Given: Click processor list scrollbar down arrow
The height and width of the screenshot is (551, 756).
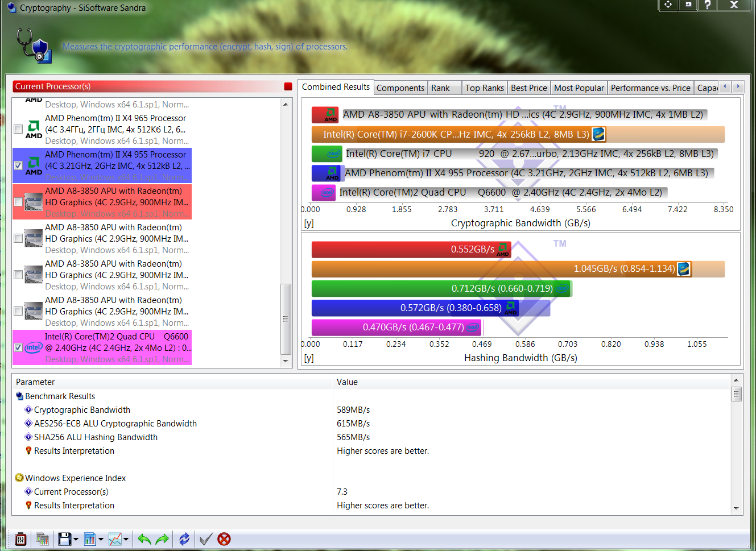Looking at the screenshot, I should [x=286, y=361].
